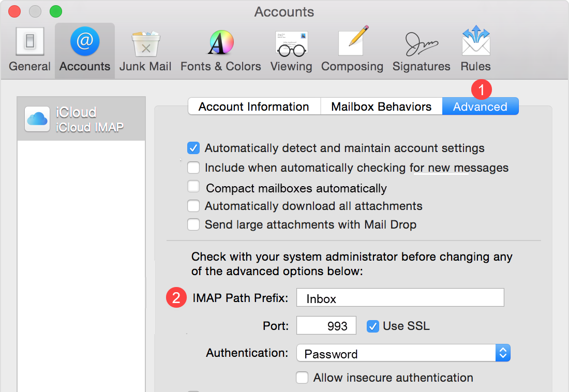Open the Authentication dropdown
569x392 pixels.
click(403, 353)
